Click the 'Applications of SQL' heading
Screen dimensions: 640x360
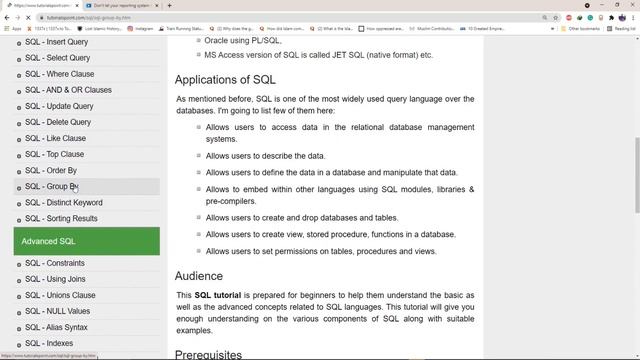(225, 80)
